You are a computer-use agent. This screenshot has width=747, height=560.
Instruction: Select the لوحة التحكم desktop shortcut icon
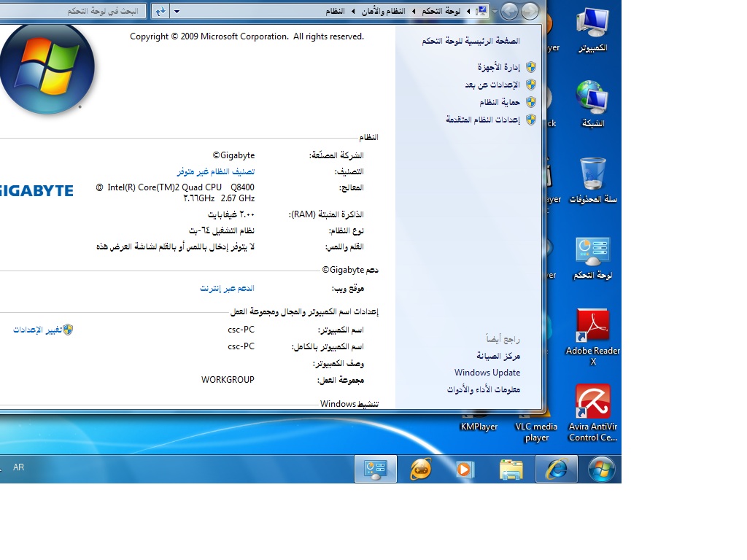click(x=592, y=258)
